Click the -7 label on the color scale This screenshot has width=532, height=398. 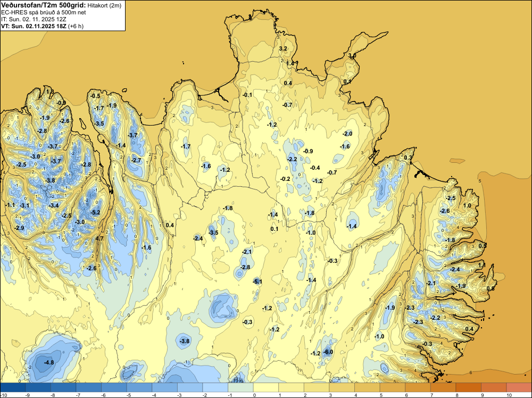click(x=78, y=395)
